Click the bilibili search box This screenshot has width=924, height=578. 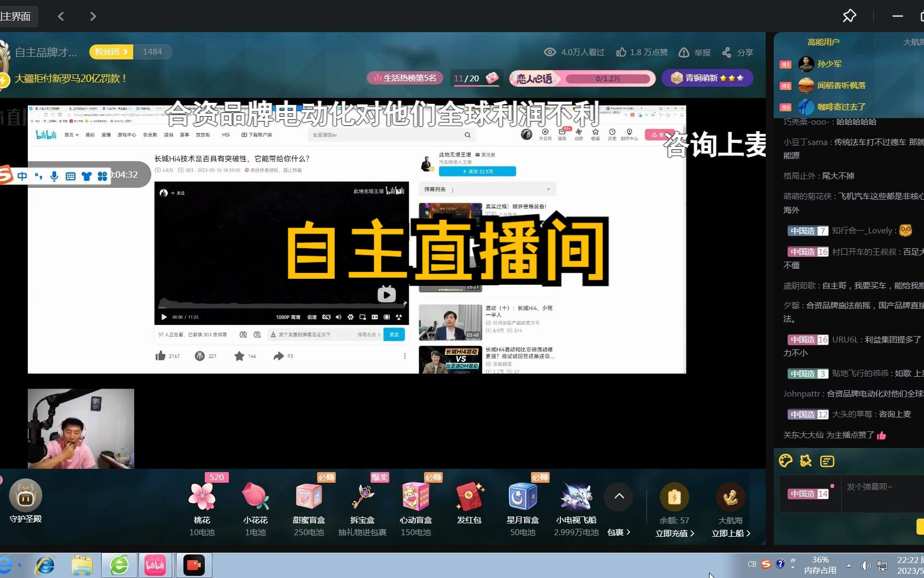pyautogui.click(x=392, y=135)
